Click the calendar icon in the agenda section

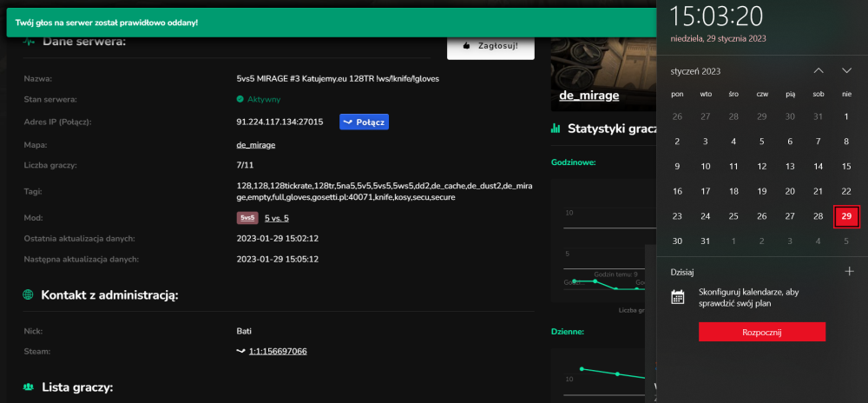click(678, 297)
